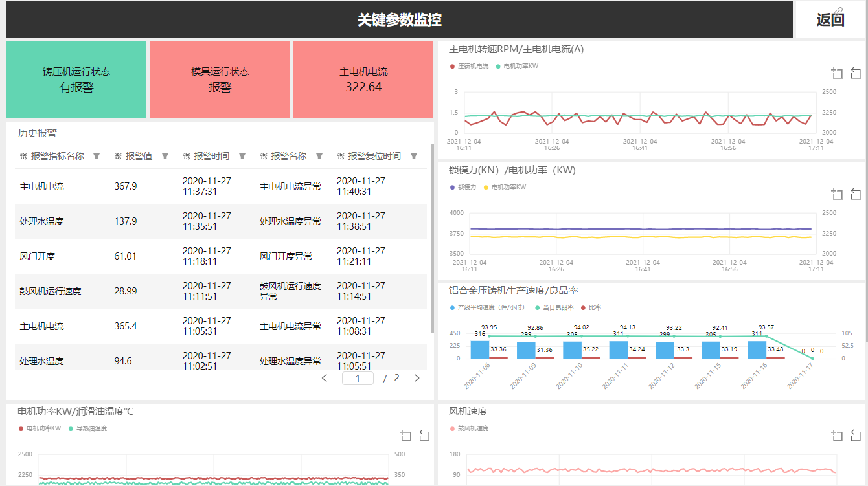Select the 风门开度 indicator cell
Viewport: 868px width, 486px height.
38,256
